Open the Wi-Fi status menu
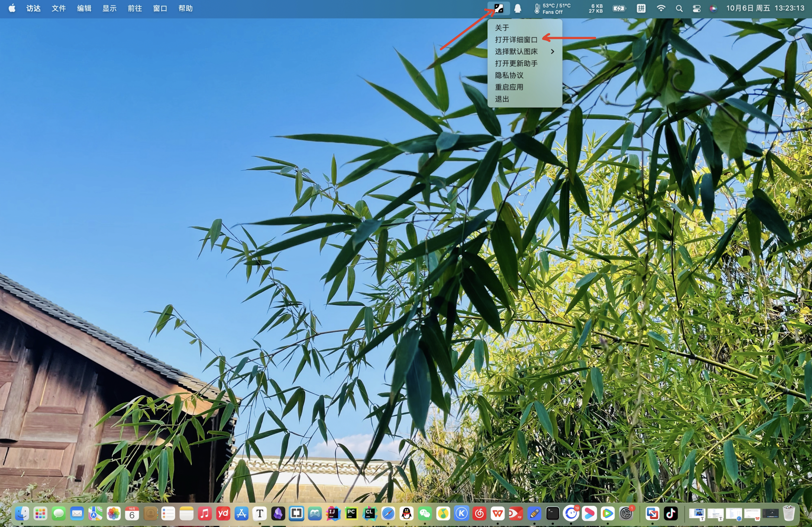This screenshot has width=812, height=527. [661, 8]
